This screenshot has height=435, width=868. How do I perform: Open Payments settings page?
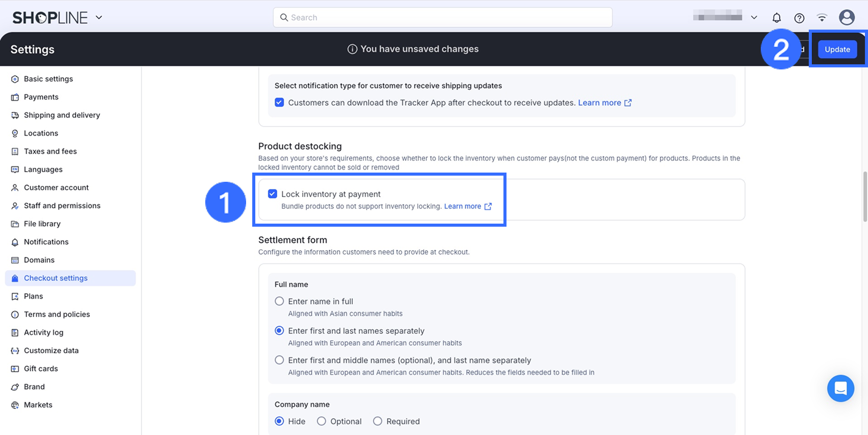(41, 97)
